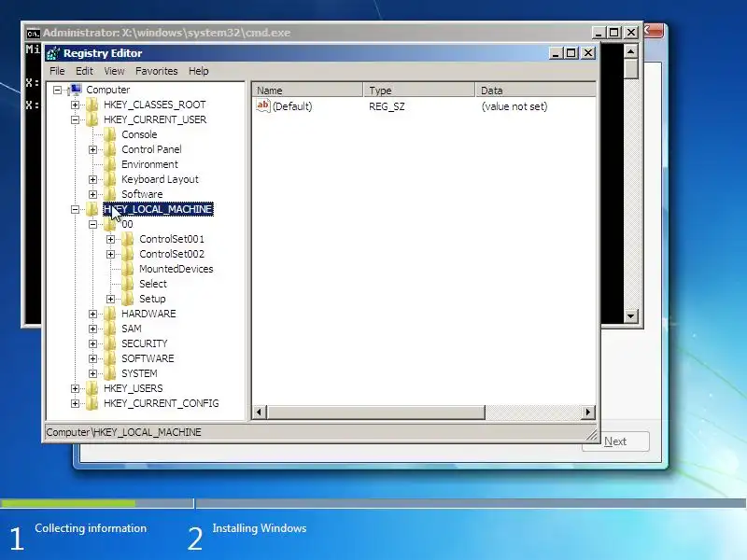Click the Name column header

click(307, 90)
